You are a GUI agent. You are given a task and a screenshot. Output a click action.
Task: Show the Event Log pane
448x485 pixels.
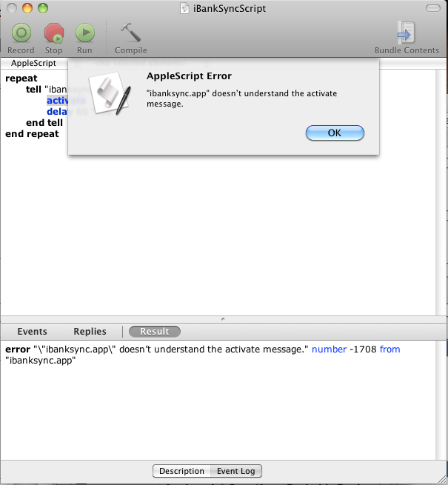pyautogui.click(x=236, y=471)
